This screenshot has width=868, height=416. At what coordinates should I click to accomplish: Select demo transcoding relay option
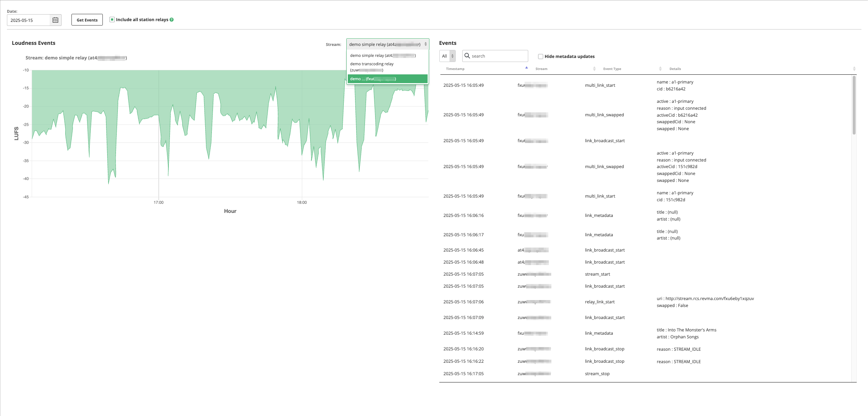pos(372,67)
